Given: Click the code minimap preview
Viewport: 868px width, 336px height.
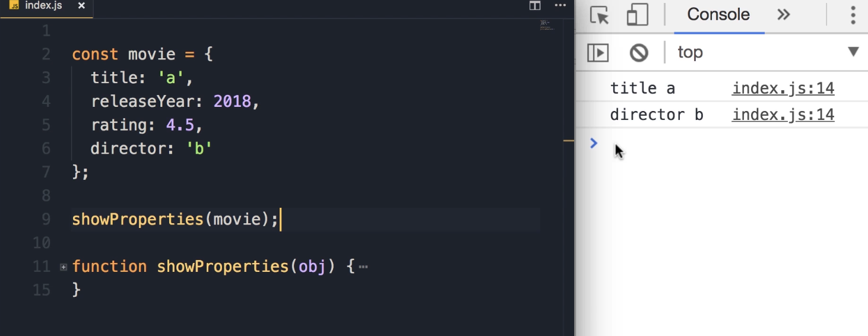Looking at the screenshot, I should [x=545, y=25].
